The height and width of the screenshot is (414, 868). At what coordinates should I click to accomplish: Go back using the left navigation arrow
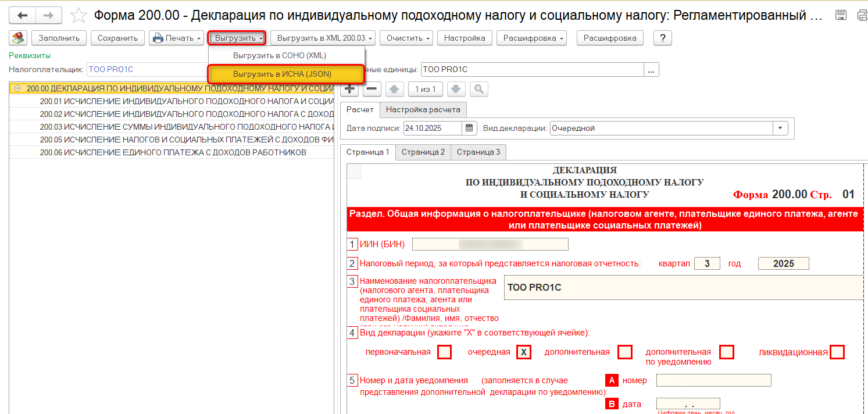pos(23,15)
